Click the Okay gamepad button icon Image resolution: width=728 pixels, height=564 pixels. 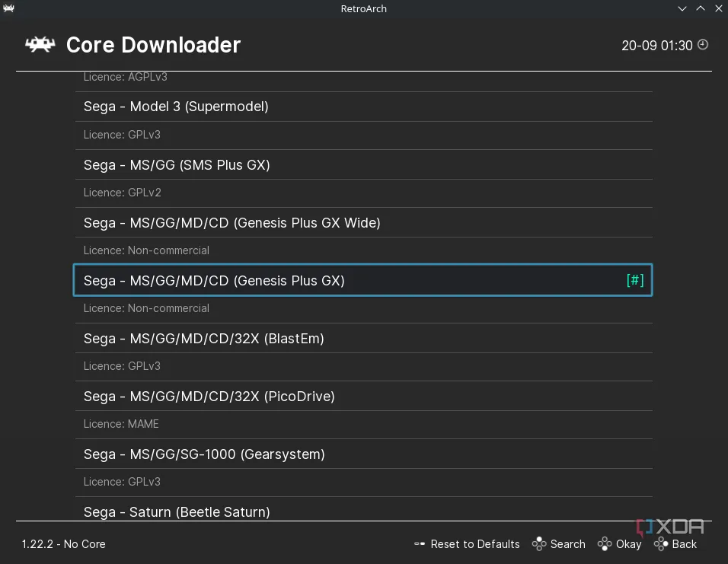tap(605, 543)
